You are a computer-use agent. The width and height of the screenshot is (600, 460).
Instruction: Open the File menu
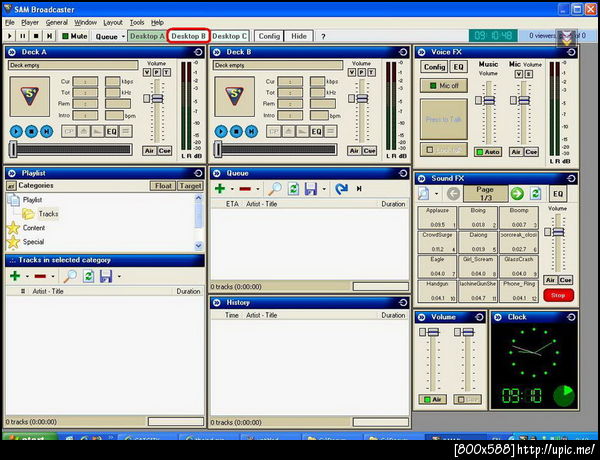point(10,23)
